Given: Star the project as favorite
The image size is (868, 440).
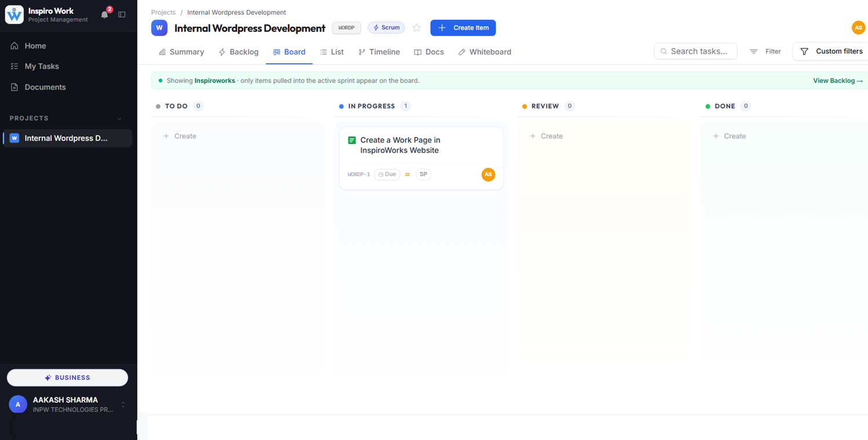Looking at the screenshot, I should (x=416, y=28).
